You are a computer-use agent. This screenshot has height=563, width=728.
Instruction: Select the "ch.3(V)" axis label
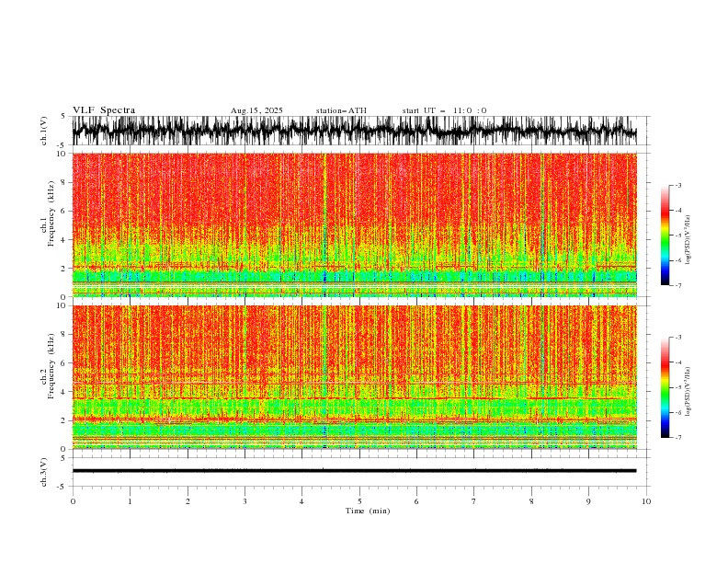tap(44, 472)
